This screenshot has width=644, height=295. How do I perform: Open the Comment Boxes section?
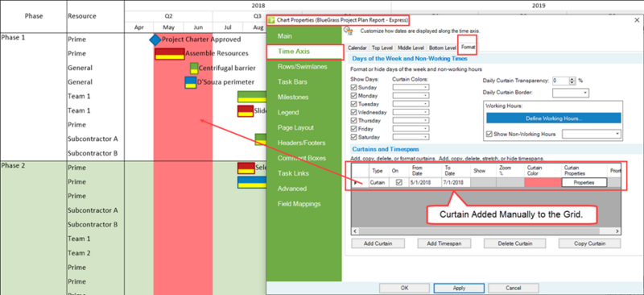(302, 158)
